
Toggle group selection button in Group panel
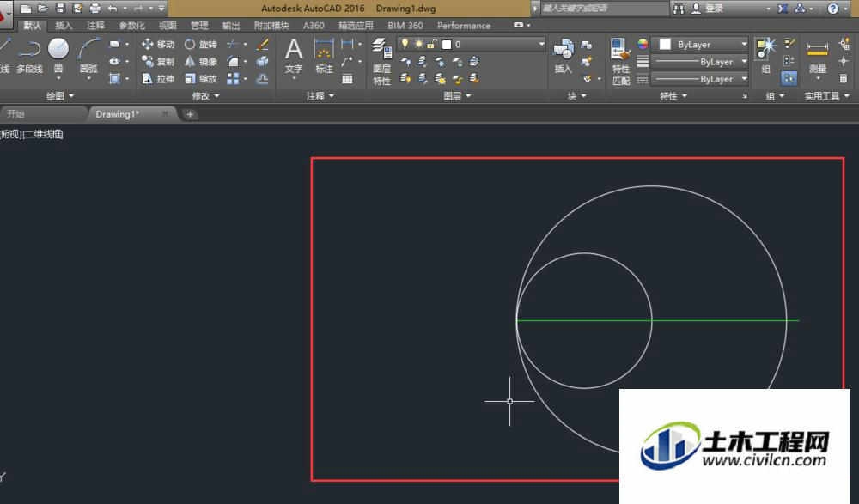pyautogui.click(x=789, y=78)
